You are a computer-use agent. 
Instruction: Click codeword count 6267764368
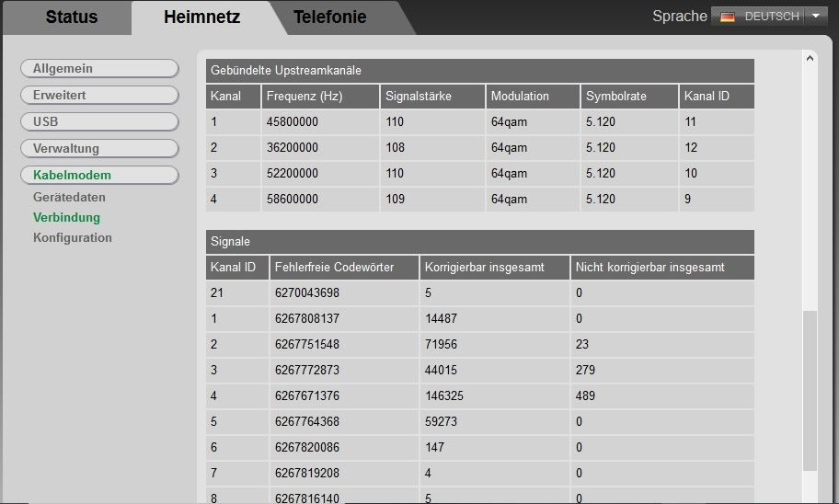click(x=307, y=421)
